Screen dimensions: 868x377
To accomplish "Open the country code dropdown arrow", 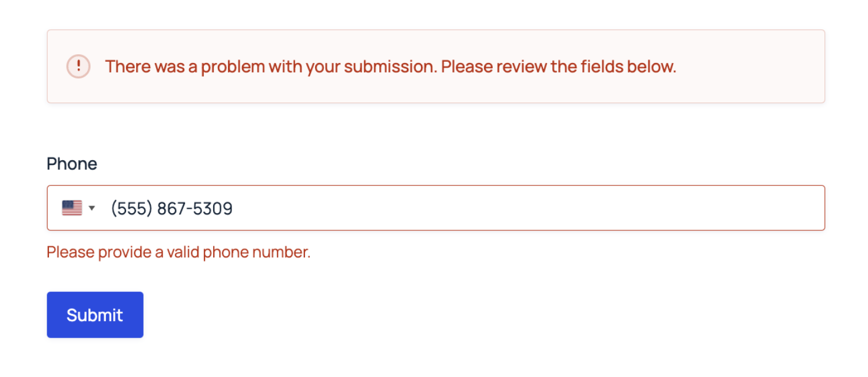I will click(x=92, y=208).
